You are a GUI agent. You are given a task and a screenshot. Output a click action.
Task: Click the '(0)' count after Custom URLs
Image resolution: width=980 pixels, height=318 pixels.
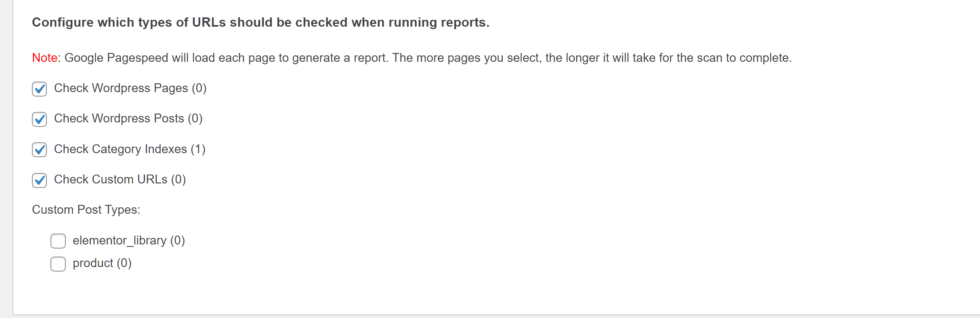point(178,179)
